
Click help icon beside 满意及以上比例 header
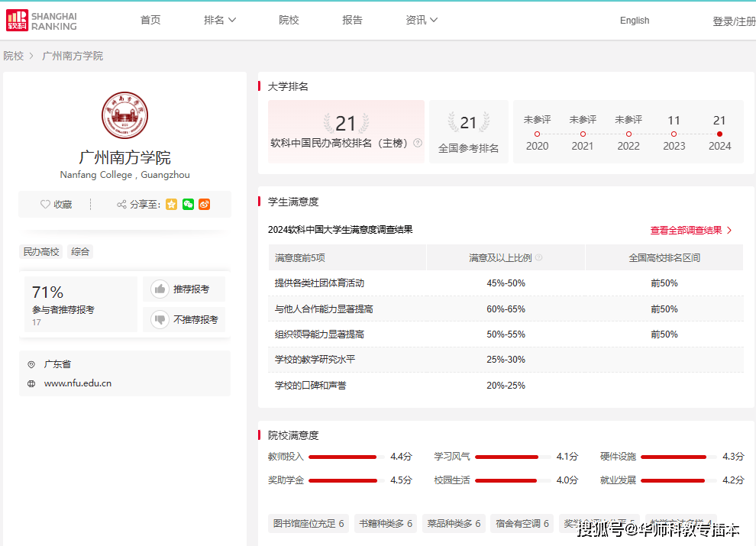tap(539, 258)
